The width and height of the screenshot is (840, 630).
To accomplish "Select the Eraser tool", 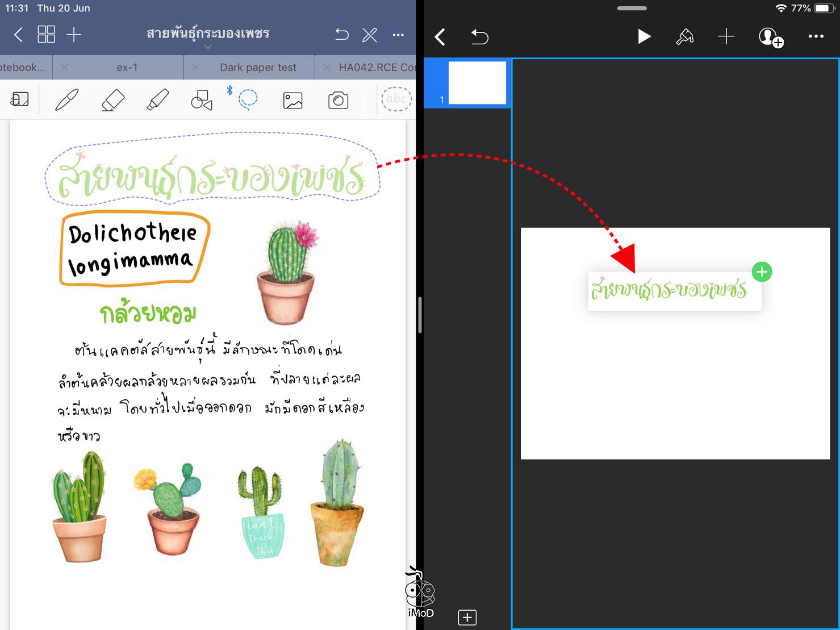I will click(x=112, y=100).
